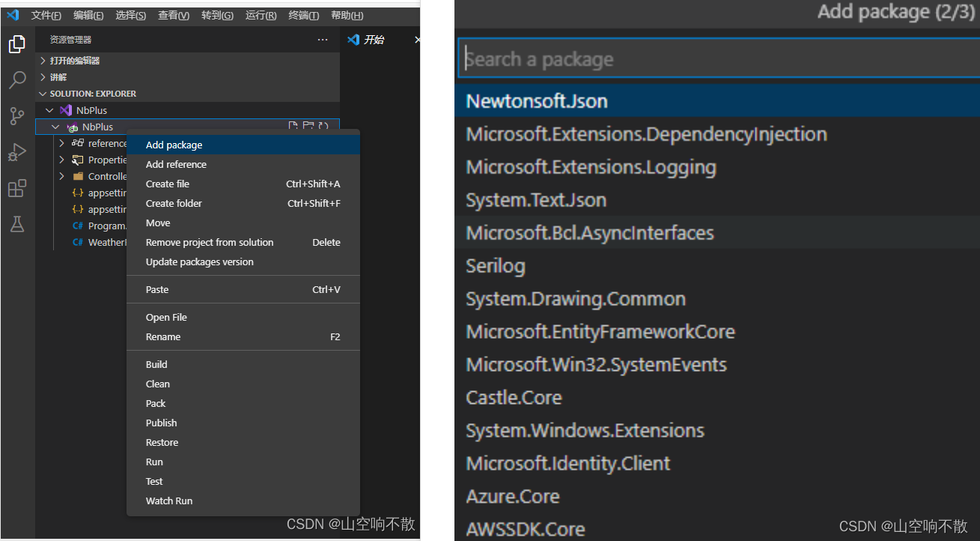Image resolution: width=980 pixels, height=541 pixels.
Task: Click the refresh icon on NbPlus project row
Action: (x=323, y=127)
